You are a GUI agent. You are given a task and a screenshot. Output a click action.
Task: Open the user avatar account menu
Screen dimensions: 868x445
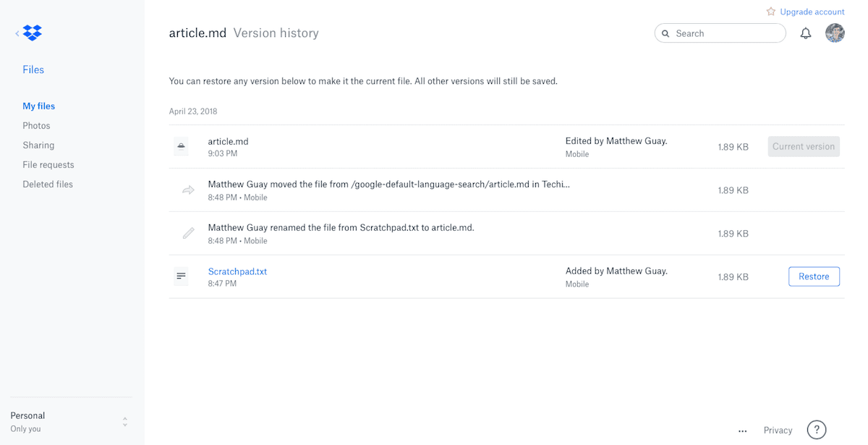tap(835, 33)
